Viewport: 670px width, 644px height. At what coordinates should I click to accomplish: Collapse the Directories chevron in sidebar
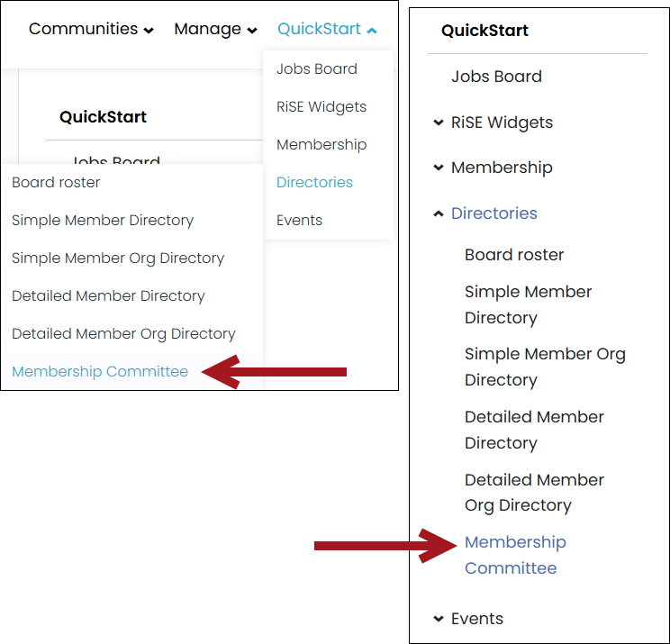click(x=439, y=214)
